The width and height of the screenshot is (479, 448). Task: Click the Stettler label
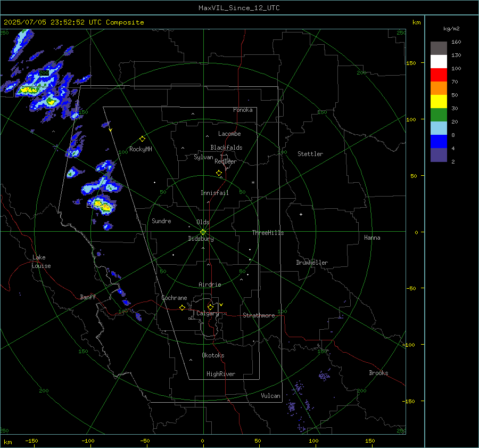pyautogui.click(x=310, y=154)
